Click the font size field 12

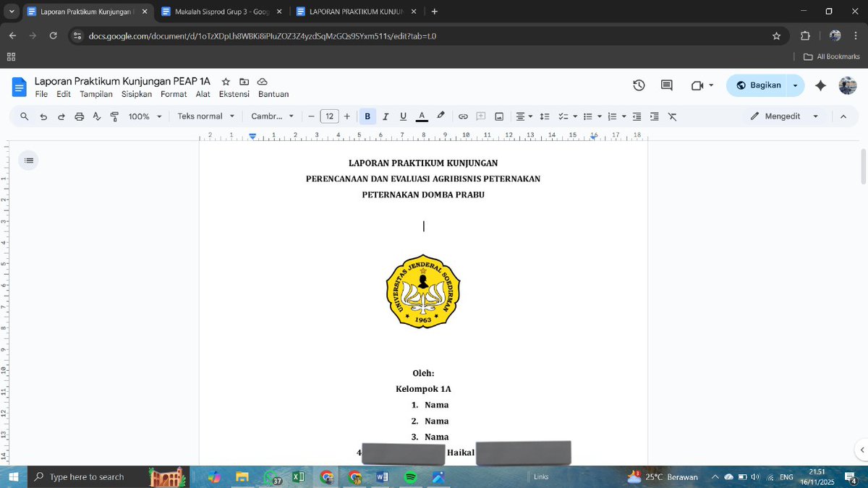pyautogui.click(x=329, y=116)
